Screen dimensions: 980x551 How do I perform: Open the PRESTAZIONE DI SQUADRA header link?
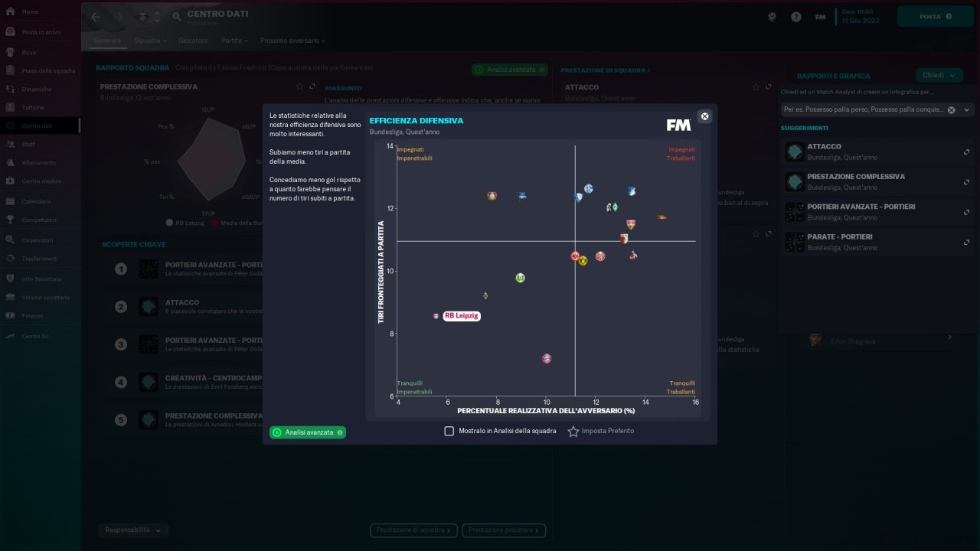tap(606, 70)
